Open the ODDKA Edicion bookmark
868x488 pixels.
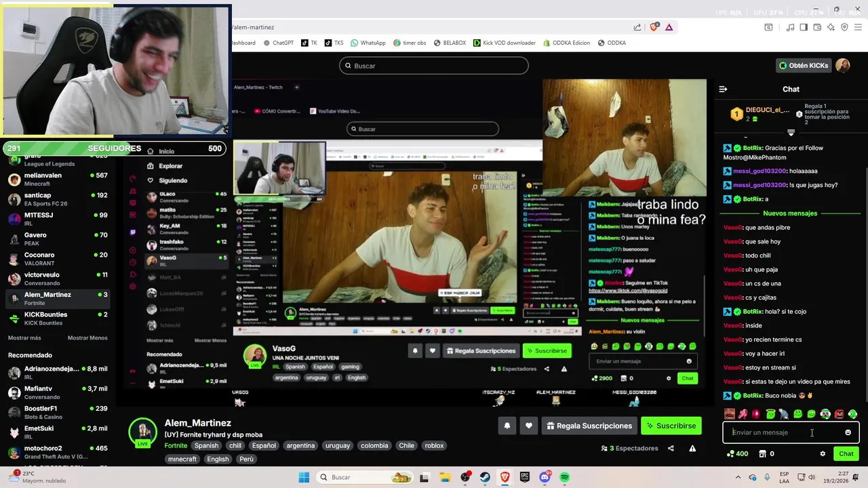coord(566,43)
